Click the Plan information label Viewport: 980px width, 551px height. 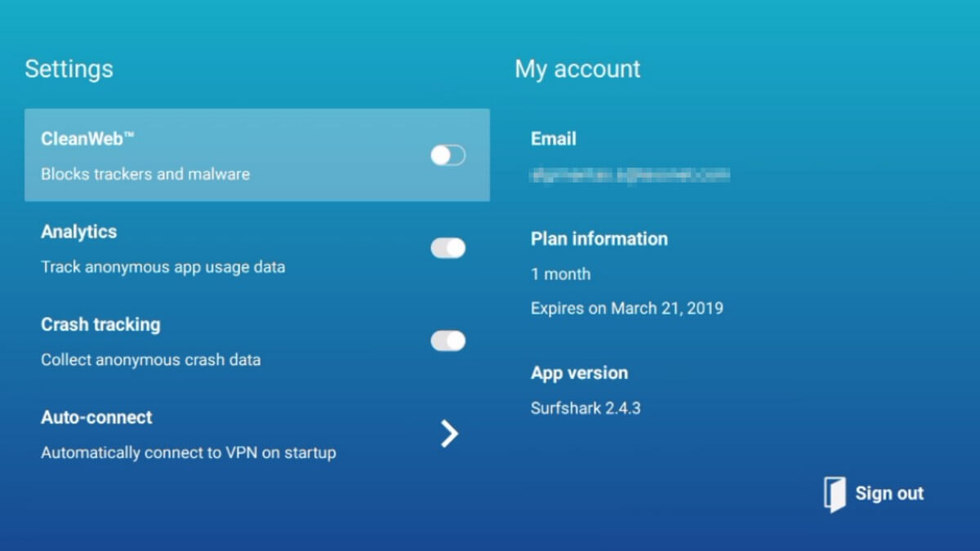[599, 239]
